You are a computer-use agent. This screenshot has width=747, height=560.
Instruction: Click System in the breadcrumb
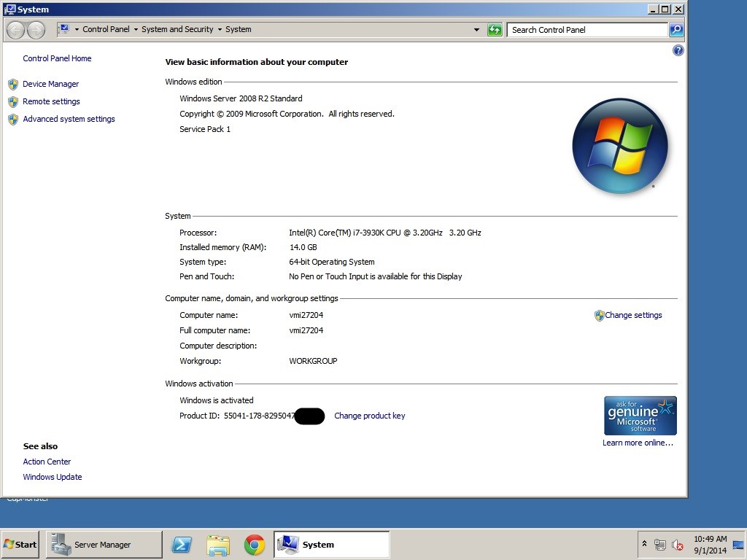tap(239, 29)
